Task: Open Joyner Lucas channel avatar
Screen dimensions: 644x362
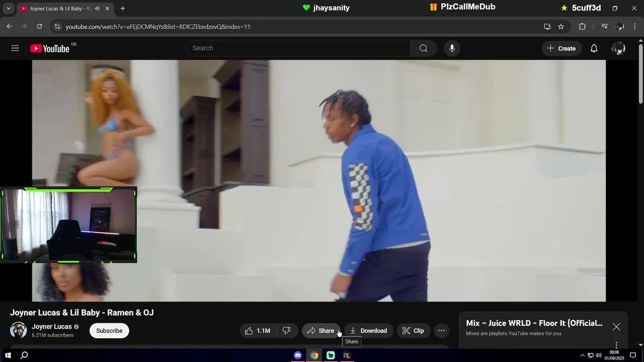Action: (x=19, y=330)
